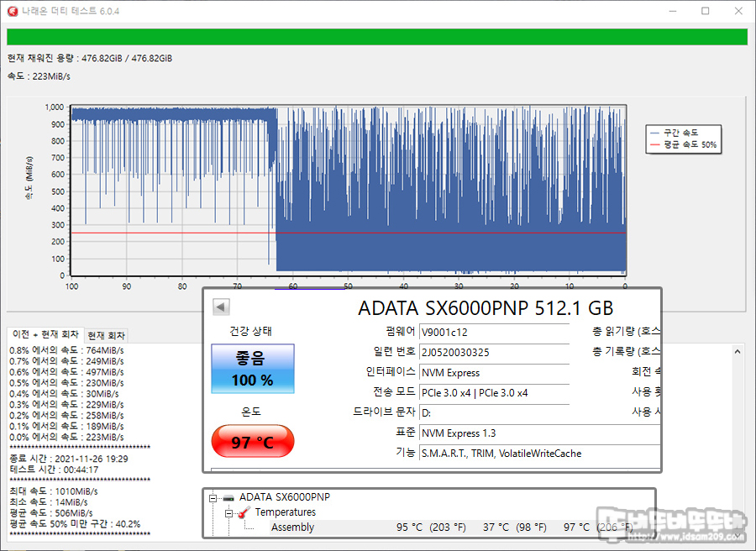Screen dimensions: 756x551
Task: Click the hard drive icon beside ADATA SX6000PNP
Action: 228,497
